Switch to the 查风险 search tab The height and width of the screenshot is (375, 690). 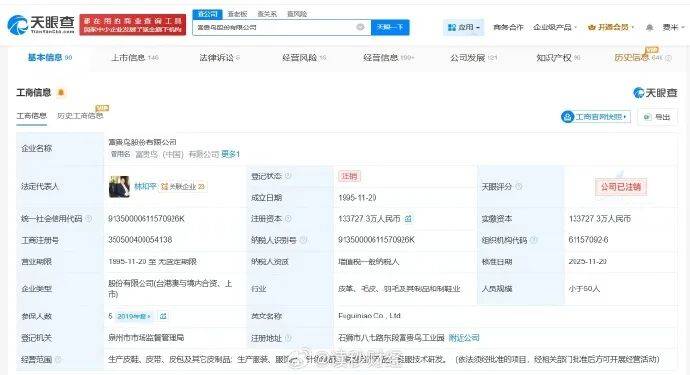pyautogui.click(x=297, y=14)
